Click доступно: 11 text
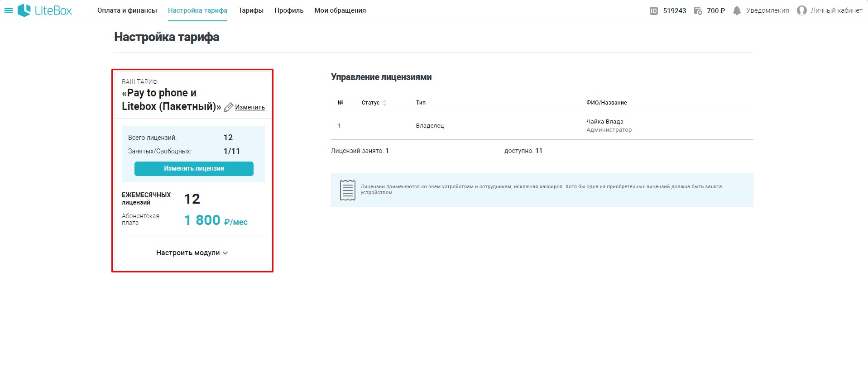The height and width of the screenshot is (367, 868). click(523, 151)
